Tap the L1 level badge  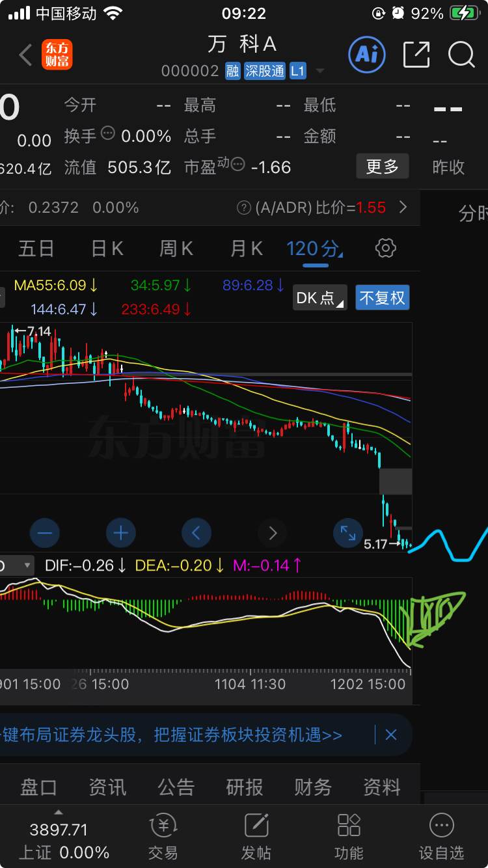pyautogui.click(x=297, y=71)
